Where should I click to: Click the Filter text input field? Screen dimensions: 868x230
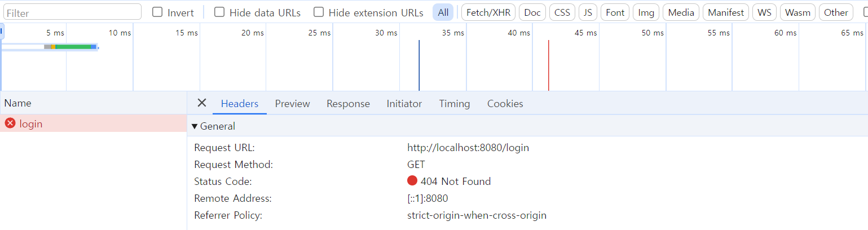[x=72, y=12]
